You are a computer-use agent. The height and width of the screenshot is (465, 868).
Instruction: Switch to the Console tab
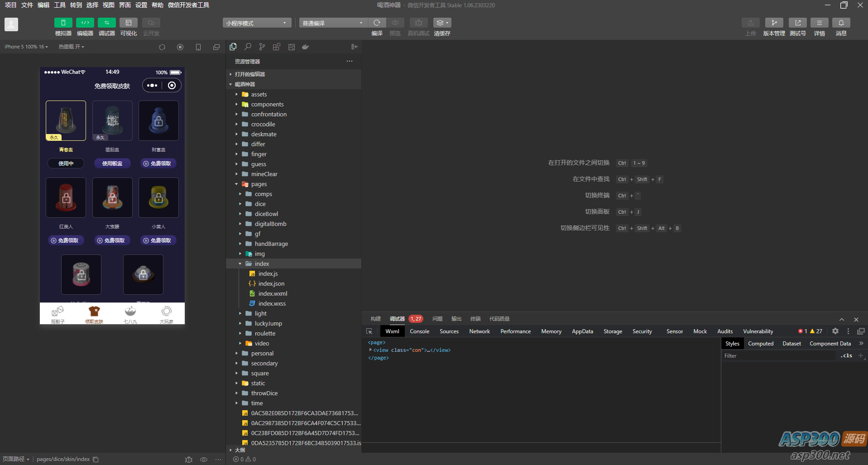click(419, 331)
